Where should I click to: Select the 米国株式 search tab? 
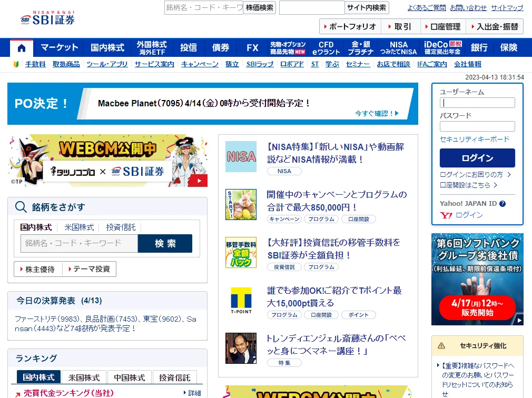coord(79,227)
